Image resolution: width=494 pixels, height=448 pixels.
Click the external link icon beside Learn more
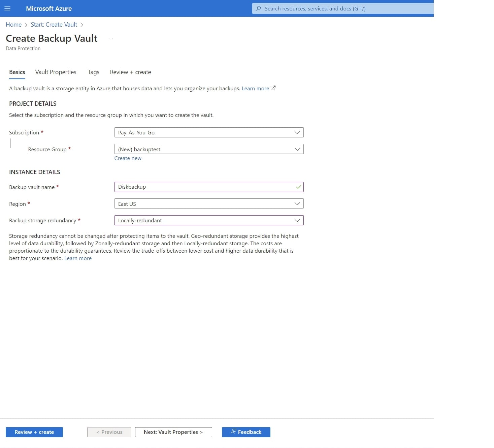point(273,88)
